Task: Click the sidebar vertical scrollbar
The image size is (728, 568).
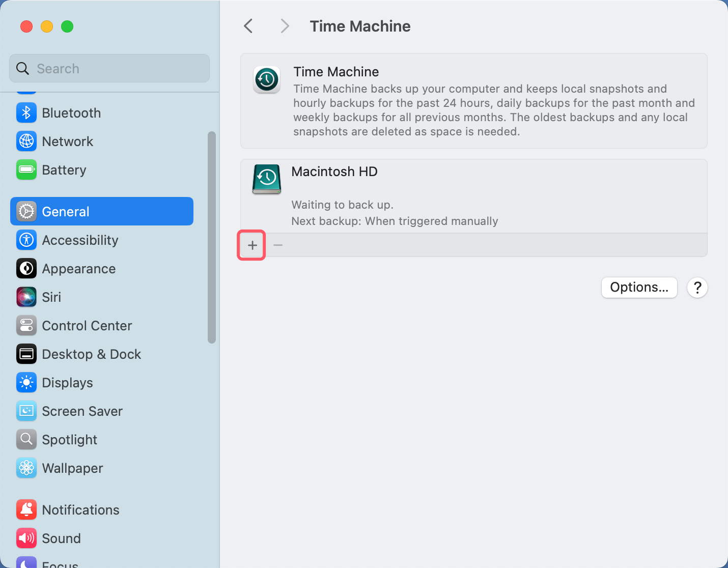Action: (x=212, y=237)
